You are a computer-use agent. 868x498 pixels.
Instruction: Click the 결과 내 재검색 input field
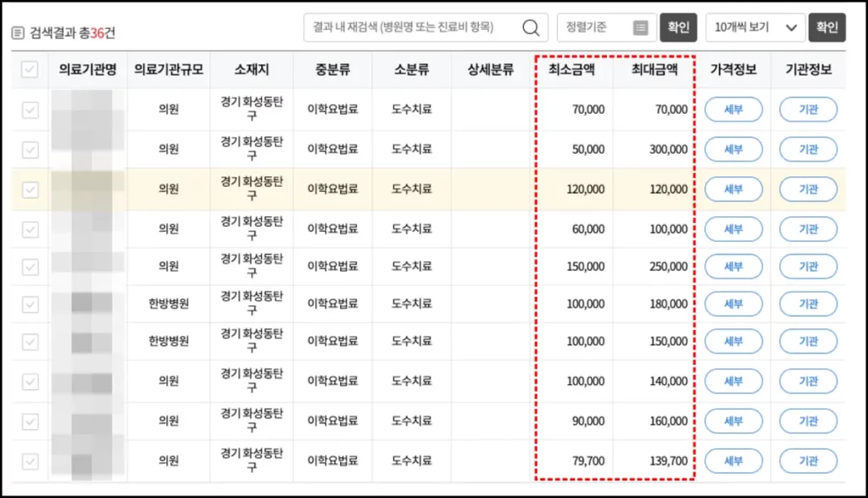point(426,28)
